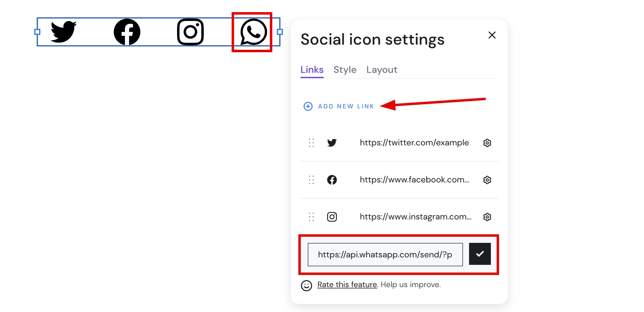Click the WhatsApp URL input field

point(385,254)
